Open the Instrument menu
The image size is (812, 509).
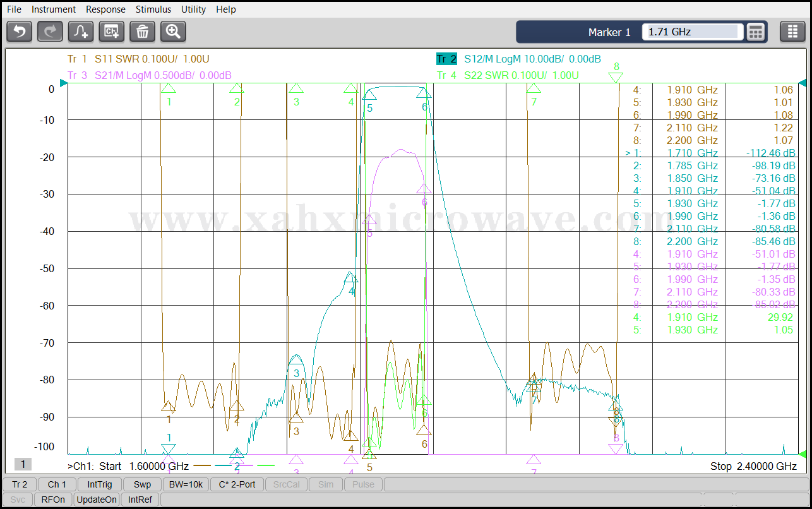(54, 9)
